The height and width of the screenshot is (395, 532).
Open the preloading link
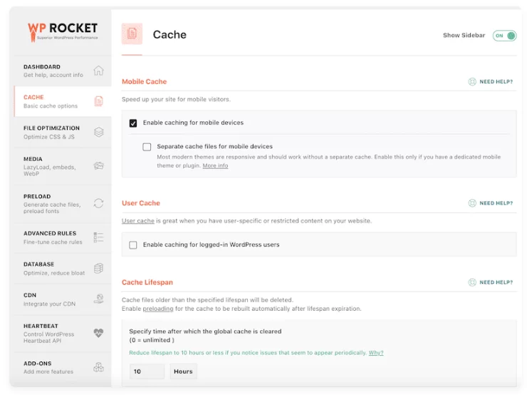point(158,309)
